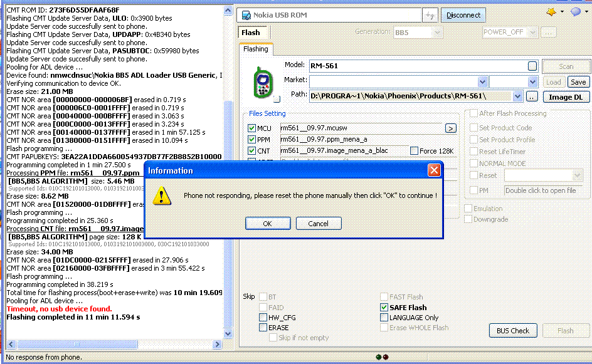The image size is (592, 364).
Task: Enable the Force 128K checkbox
Action: click(x=414, y=151)
